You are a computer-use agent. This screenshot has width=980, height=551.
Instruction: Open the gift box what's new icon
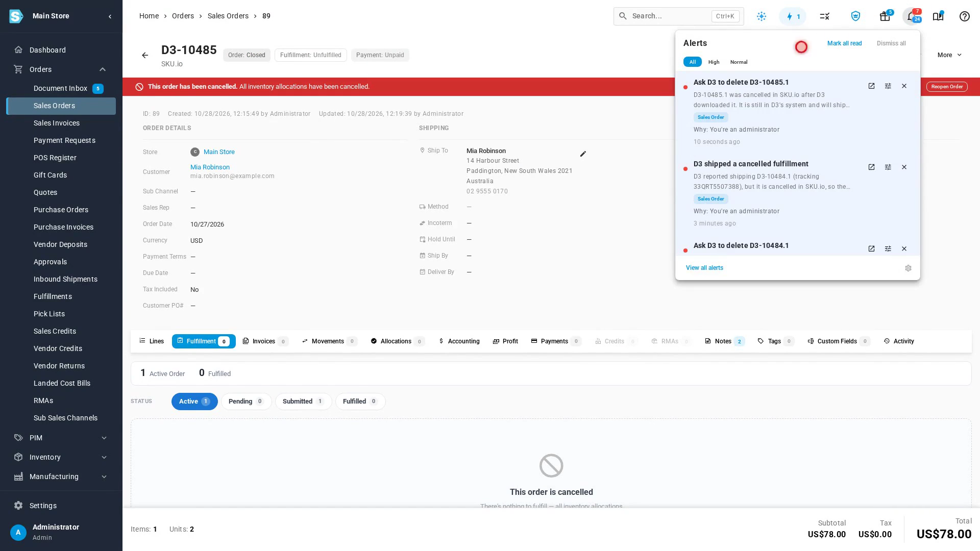(885, 16)
